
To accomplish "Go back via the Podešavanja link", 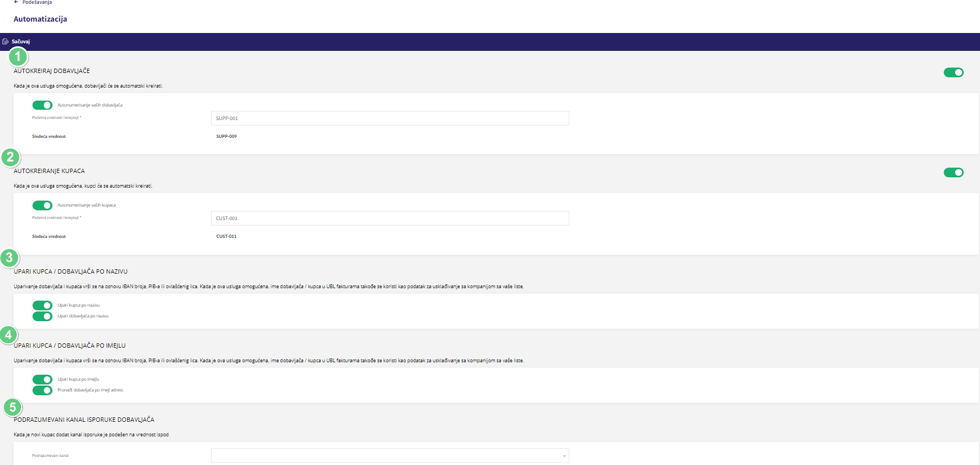I will click(x=37, y=2).
